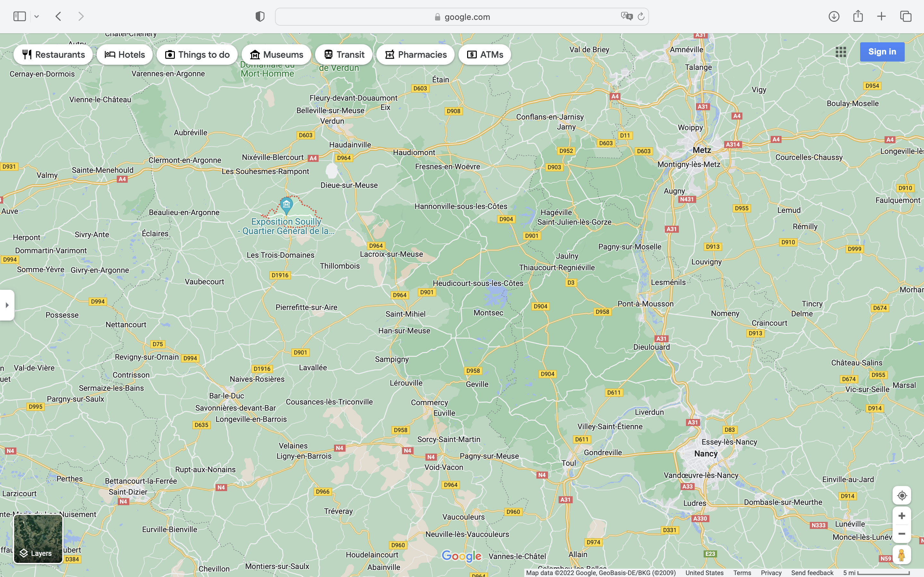
Task: Toggle the Safari sidebar
Action: 20,16
